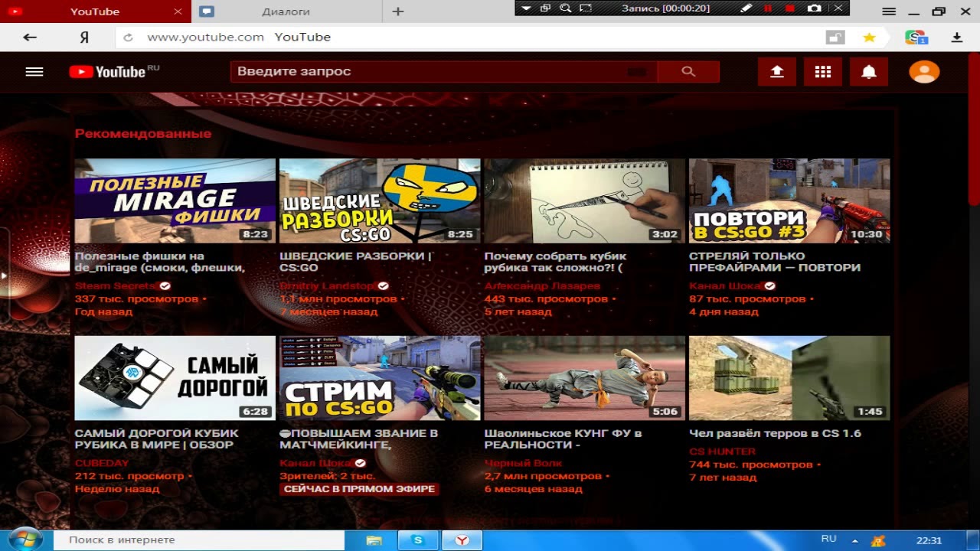Open the Стрим по CS:GO thumbnail

click(x=380, y=378)
